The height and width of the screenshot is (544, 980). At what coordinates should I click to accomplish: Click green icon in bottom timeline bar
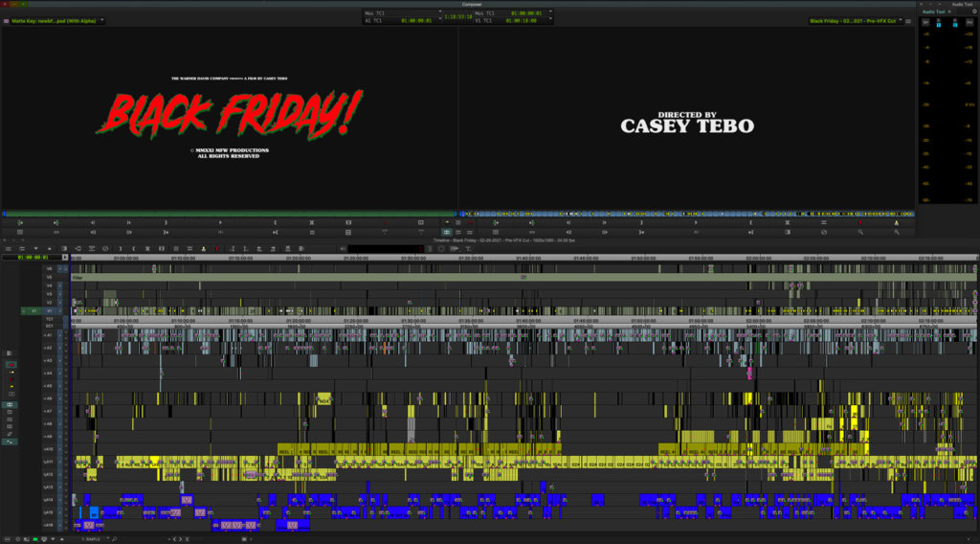pyautogui.click(x=35, y=539)
